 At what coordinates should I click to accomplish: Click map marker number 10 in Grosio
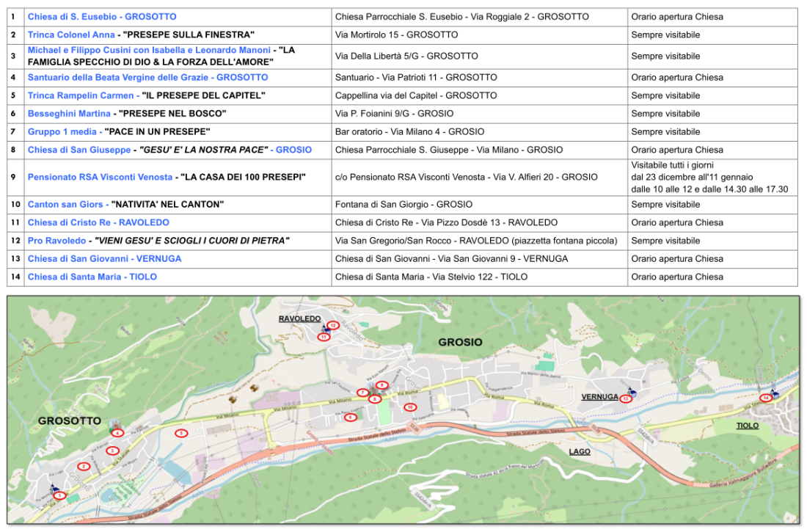[409, 407]
